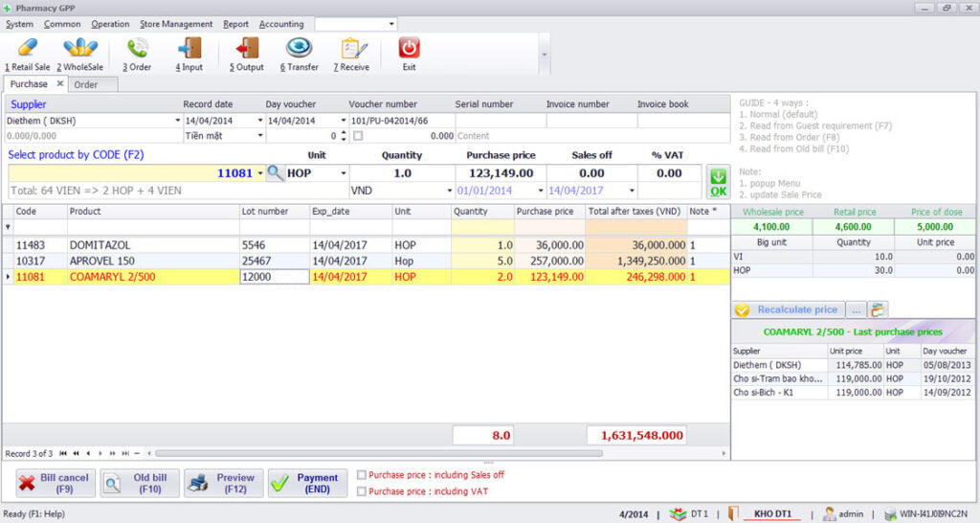The width and height of the screenshot is (980, 523).
Task: Open the Store Management menu
Action: [176, 24]
